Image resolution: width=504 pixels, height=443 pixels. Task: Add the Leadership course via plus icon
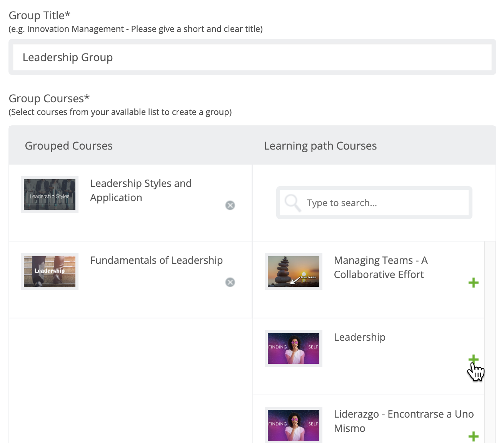[x=474, y=360]
